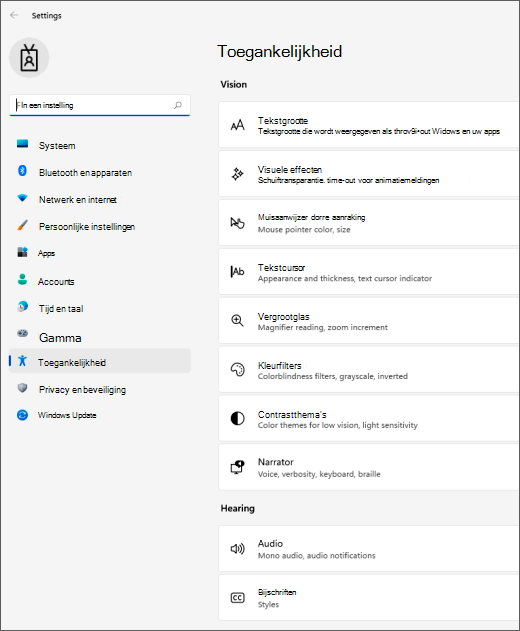Click the Muisaanwijzer pointer icon
The height and width of the screenshot is (631, 520).
pos(237,223)
